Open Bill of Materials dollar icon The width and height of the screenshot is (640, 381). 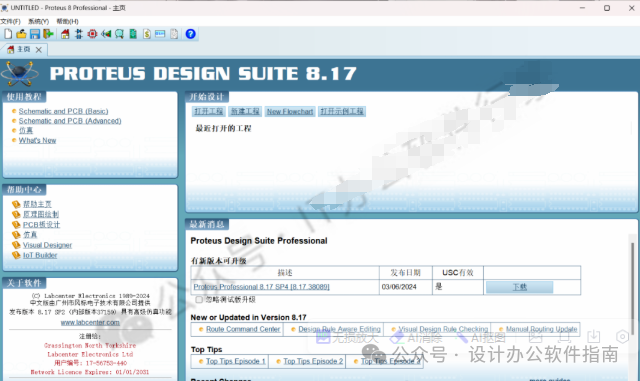point(147,34)
